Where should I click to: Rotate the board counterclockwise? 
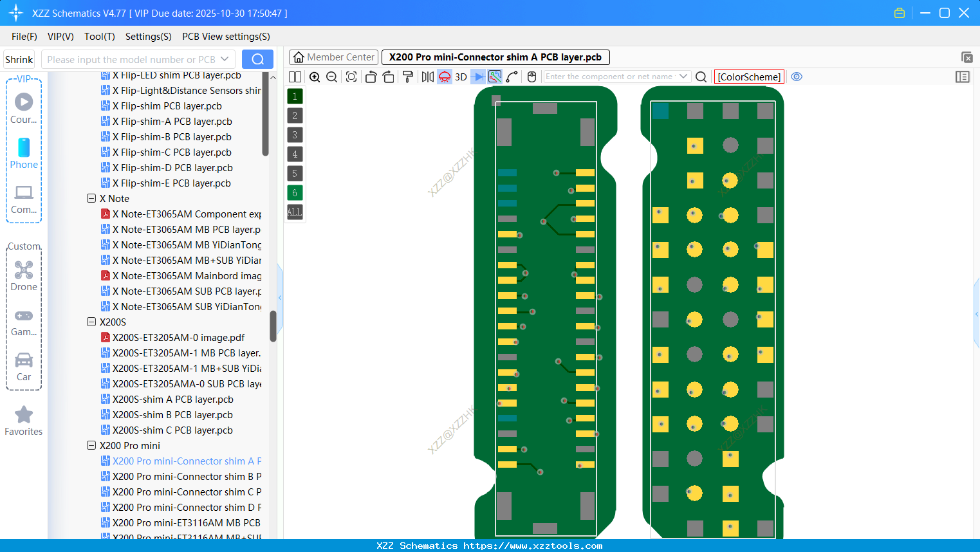click(x=371, y=77)
